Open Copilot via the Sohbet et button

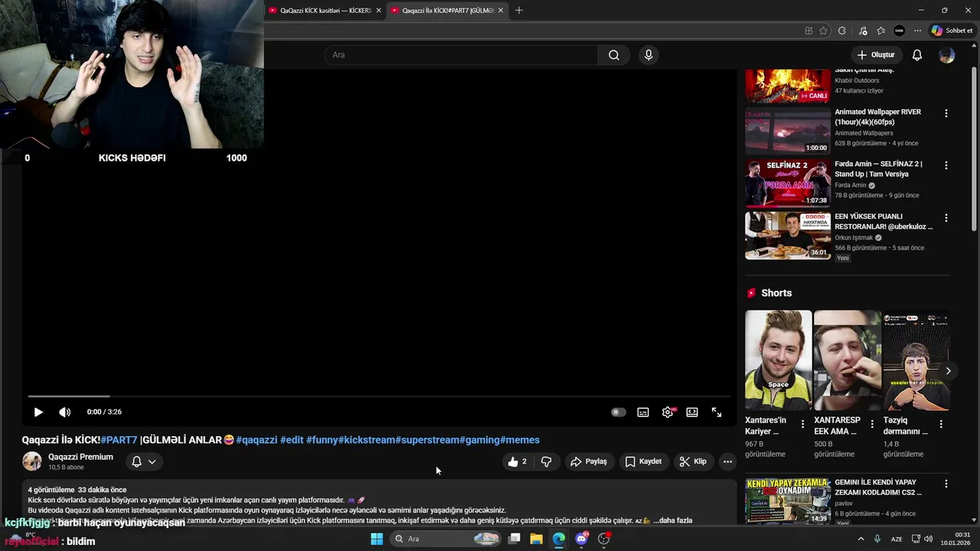tap(952, 31)
